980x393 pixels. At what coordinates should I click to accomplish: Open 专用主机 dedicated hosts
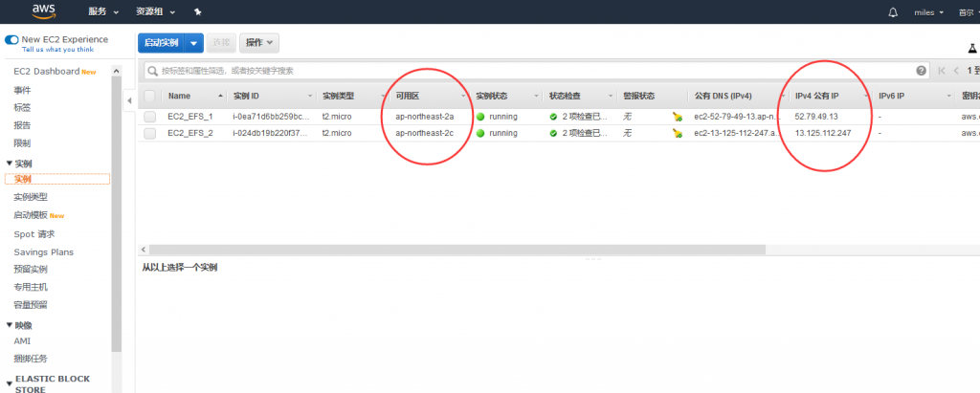(x=31, y=288)
